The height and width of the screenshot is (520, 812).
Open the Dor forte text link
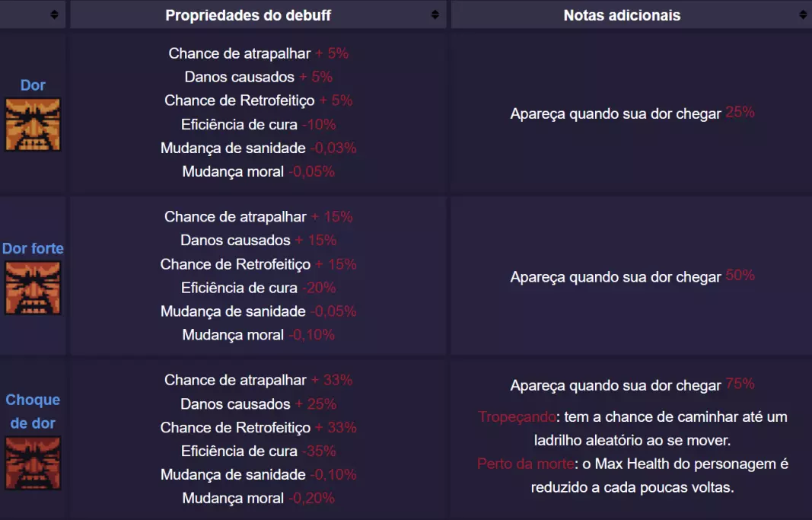pos(33,248)
